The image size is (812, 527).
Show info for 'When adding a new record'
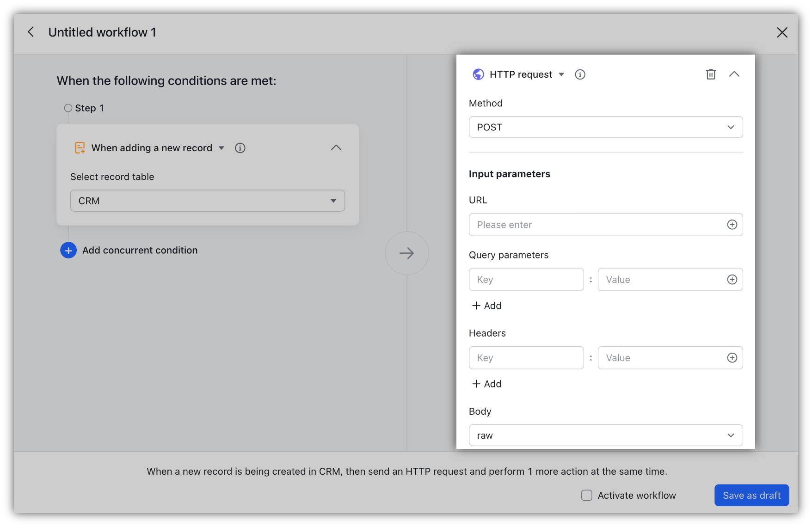[x=240, y=148]
